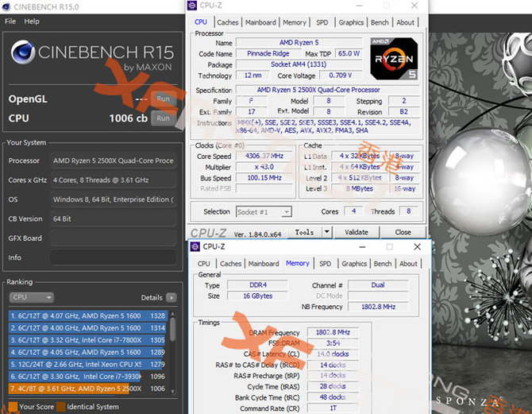The image size is (532, 414).
Task: Click the CPU-Z icon in lower window title
Action: click(195, 246)
